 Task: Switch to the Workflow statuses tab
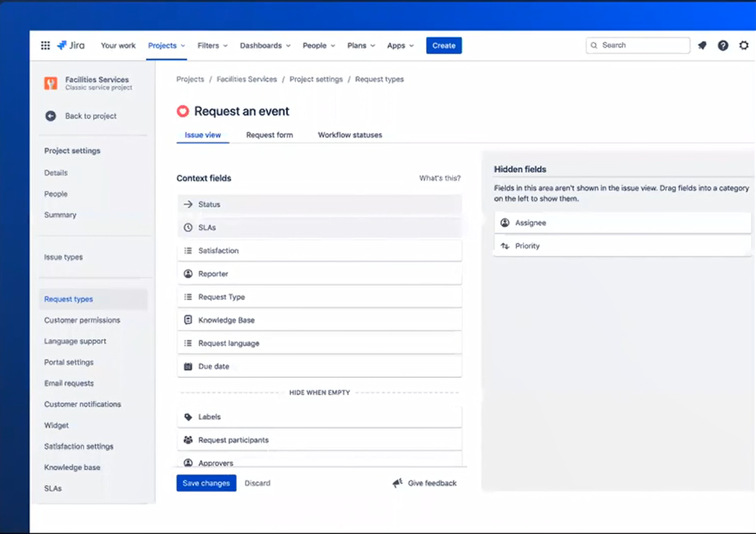(x=350, y=135)
